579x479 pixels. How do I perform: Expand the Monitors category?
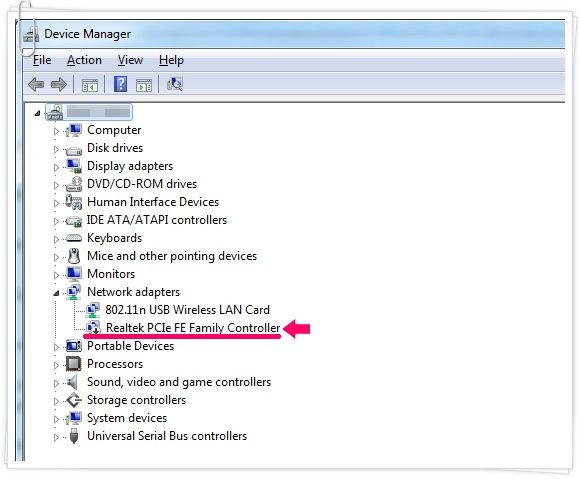(56, 275)
